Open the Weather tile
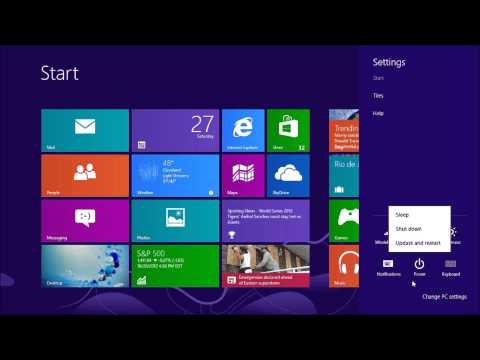480x360 pixels. [175, 176]
